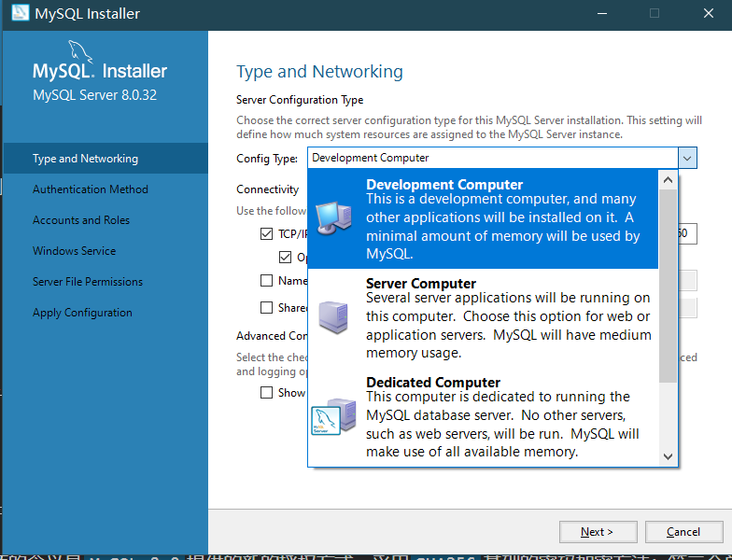
Task: Select Dedicated Computer option in list
Action: [484, 417]
